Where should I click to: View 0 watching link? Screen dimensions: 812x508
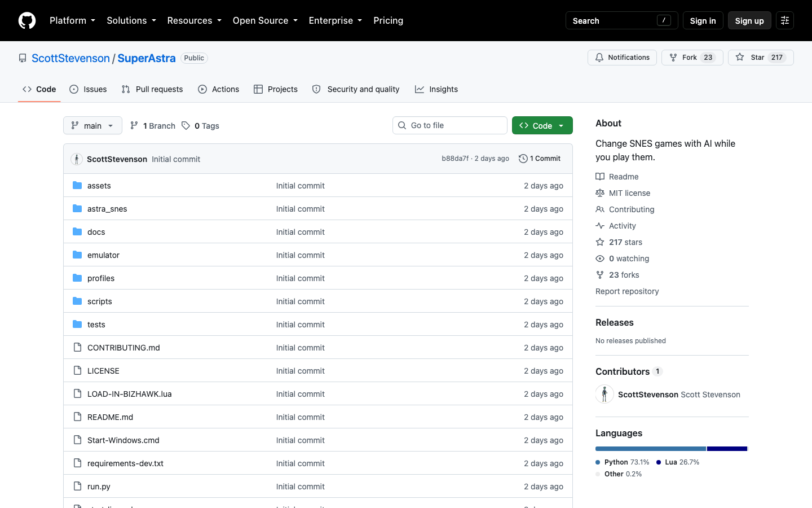coord(622,259)
